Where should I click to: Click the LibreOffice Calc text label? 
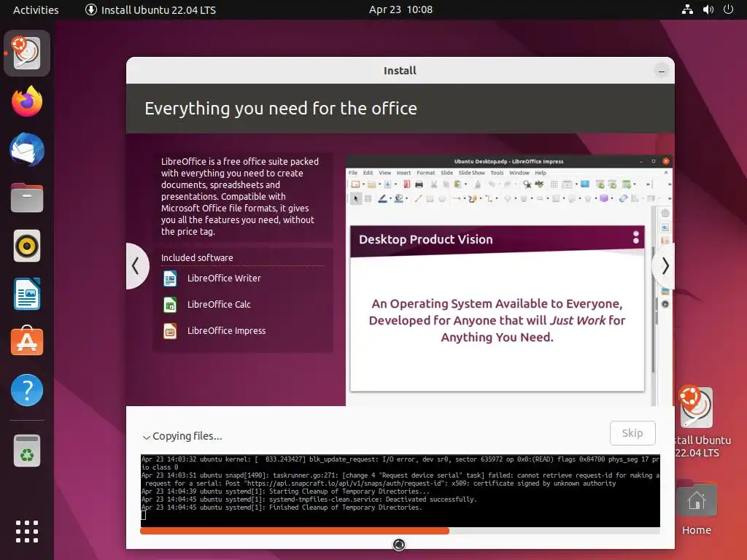[219, 304]
